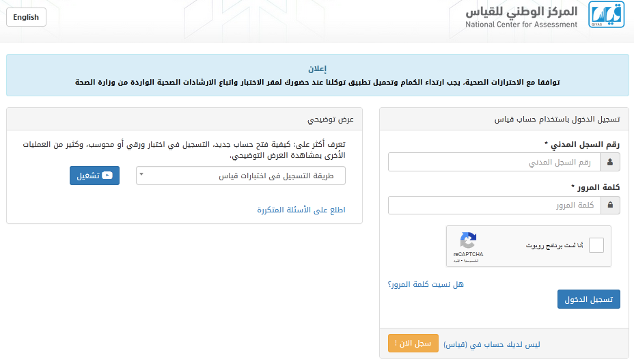Switch language with the English button
634x364 pixels.
(26, 17)
